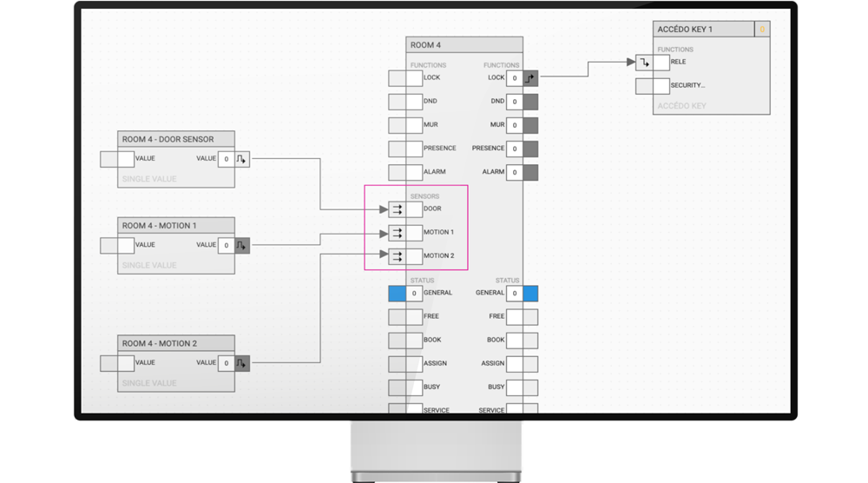Image resolution: width=868 pixels, height=483 pixels.
Task: Click the Room 4 - Motion 2 output value field
Action: [226, 363]
